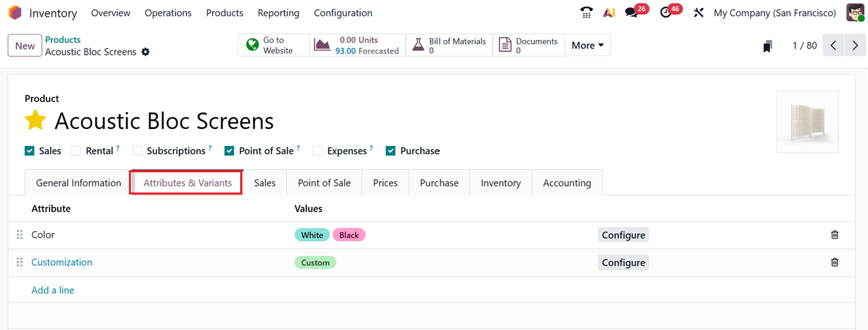Open the AI assistant icon
This screenshot has height=330, width=868.
point(609,12)
